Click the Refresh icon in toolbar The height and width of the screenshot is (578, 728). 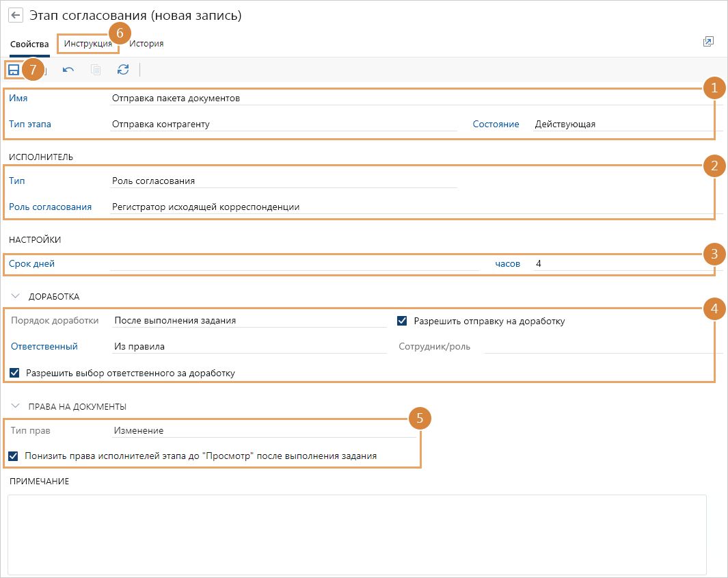[123, 69]
